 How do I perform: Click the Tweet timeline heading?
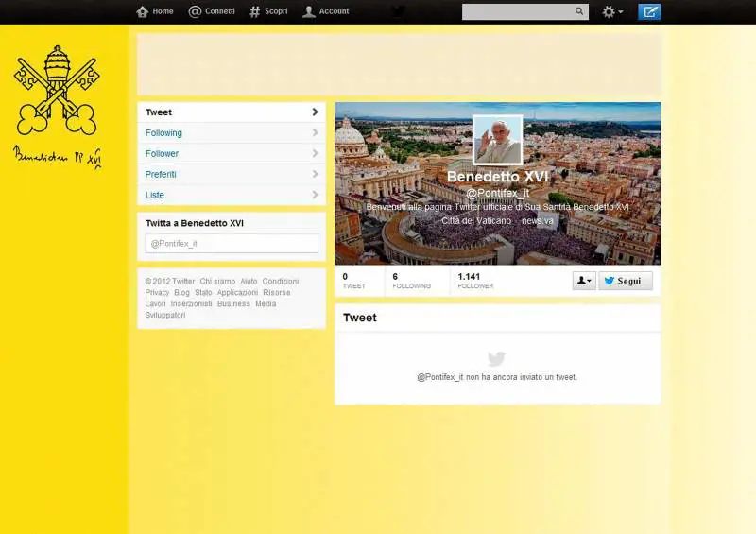click(360, 318)
